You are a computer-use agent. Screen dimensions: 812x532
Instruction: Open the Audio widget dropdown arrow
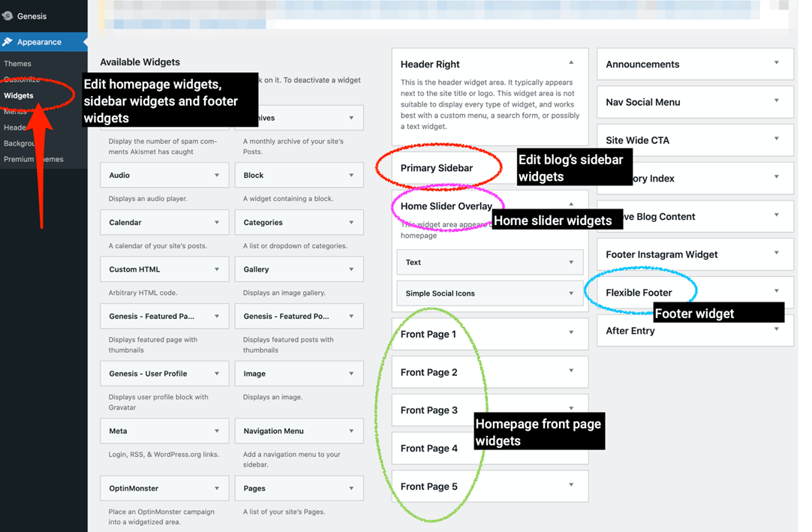click(x=217, y=175)
